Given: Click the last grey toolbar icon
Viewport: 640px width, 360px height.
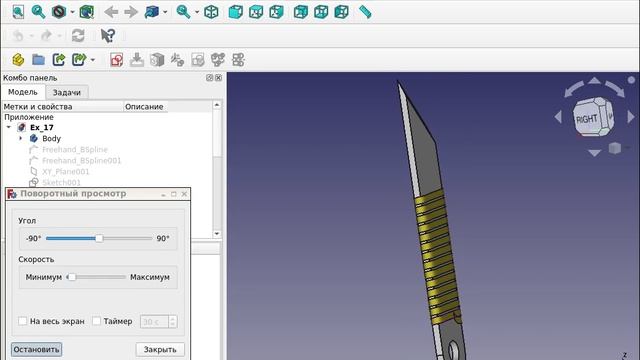Looking at the screenshot, I should [238, 60].
